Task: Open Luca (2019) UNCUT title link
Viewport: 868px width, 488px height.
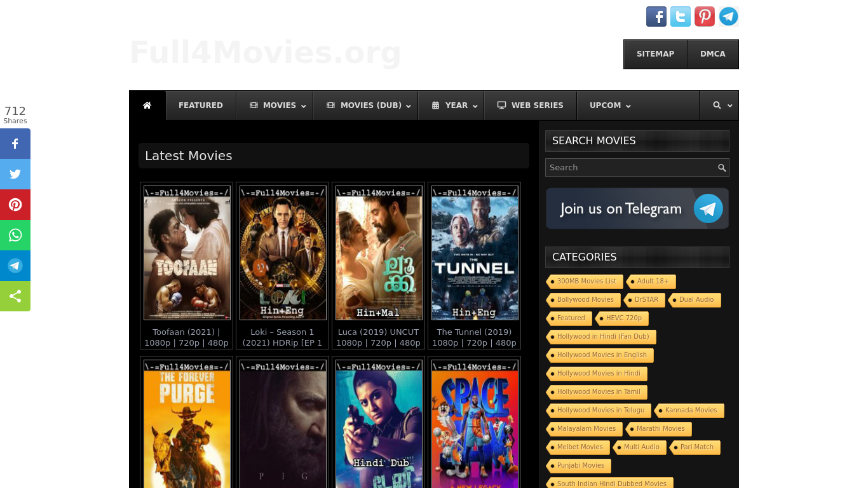Action: [378, 337]
